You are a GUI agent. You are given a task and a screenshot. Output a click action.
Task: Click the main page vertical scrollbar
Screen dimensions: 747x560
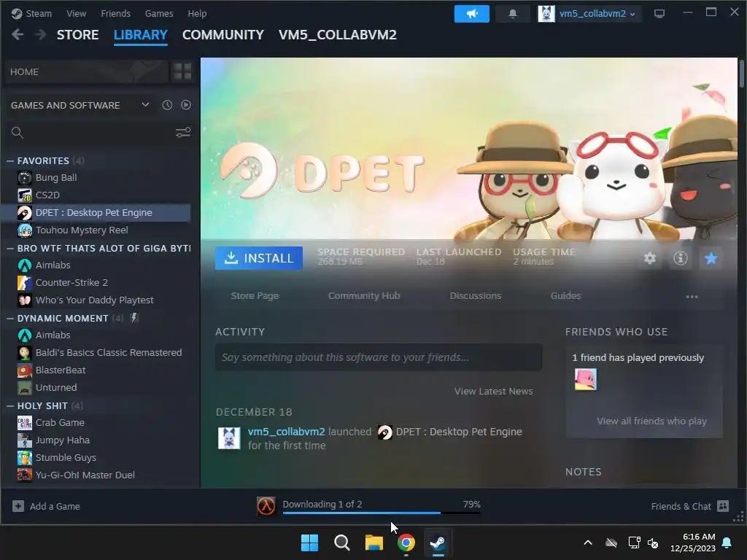(x=742, y=74)
